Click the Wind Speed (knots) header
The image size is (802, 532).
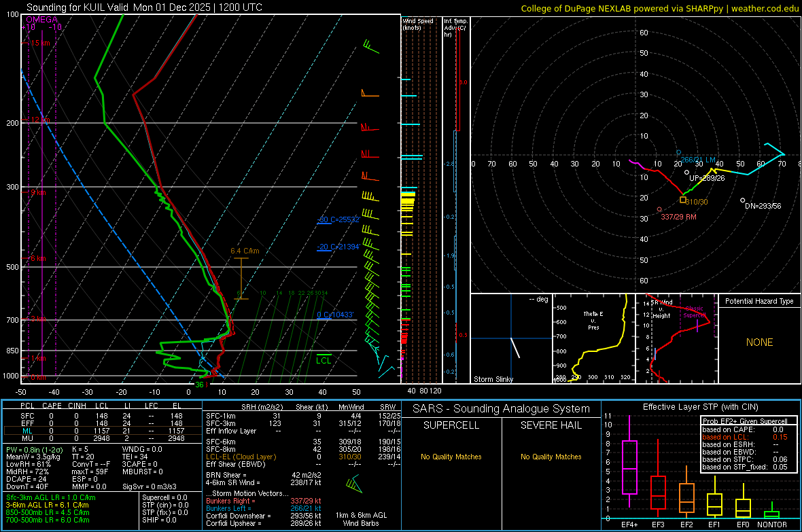(418, 24)
